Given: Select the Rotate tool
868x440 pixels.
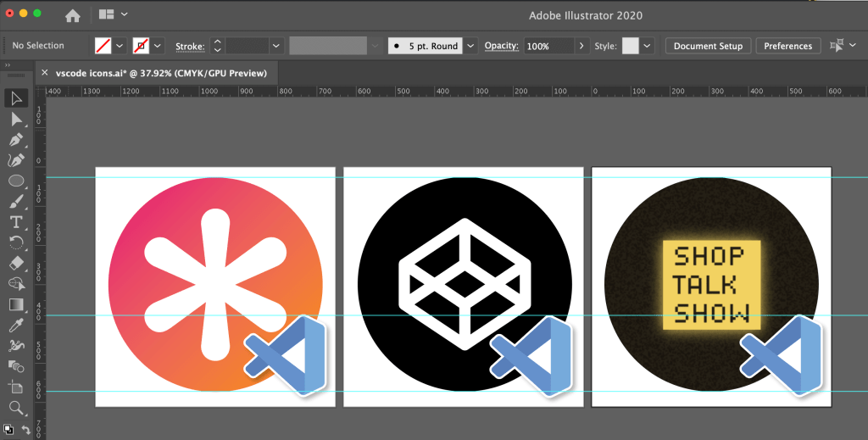Looking at the screenshot, I should pyautogui.click(x=16, y=242).
